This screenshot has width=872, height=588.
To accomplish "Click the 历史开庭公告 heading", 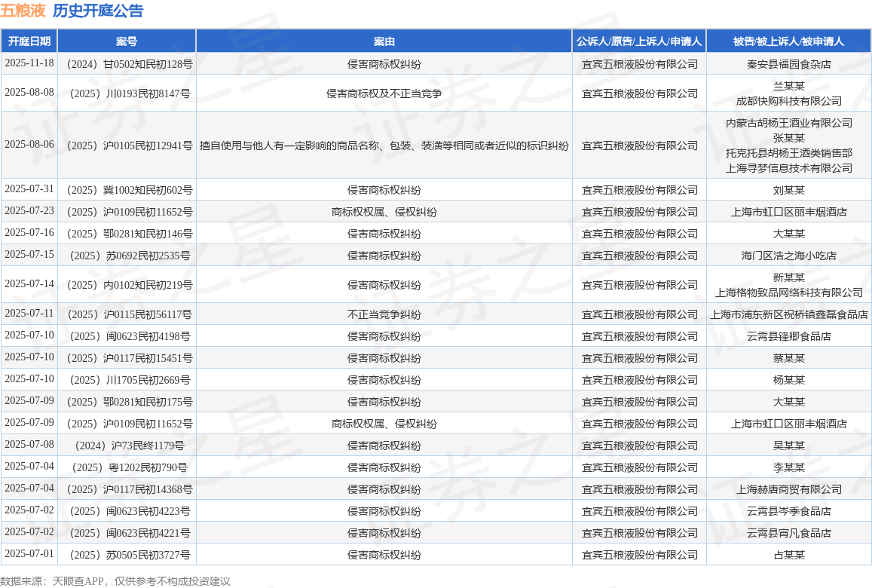I will 99,11.
